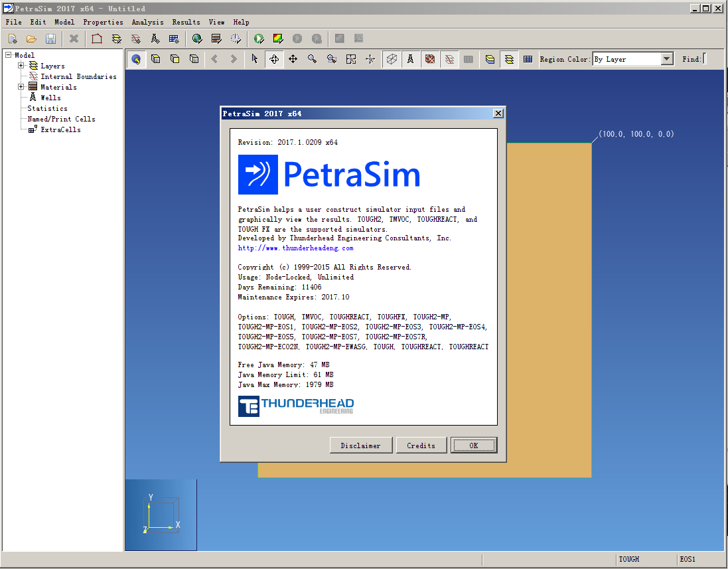Click the coordinate label (100.0, 100.0, 0.0)
The image size is (728, 569).
click(636, 133)
